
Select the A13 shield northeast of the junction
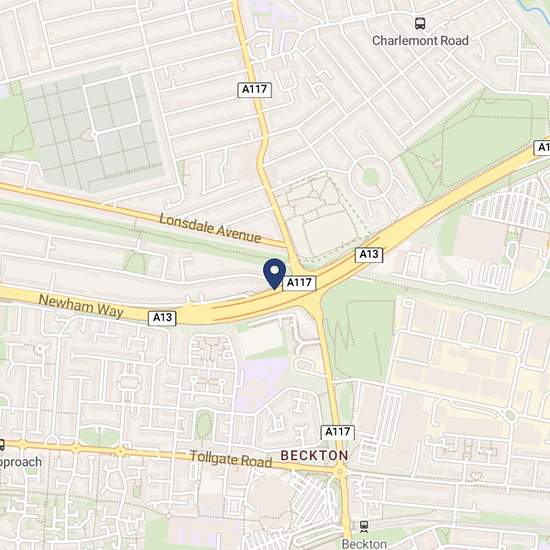click(x=369, y=254)
